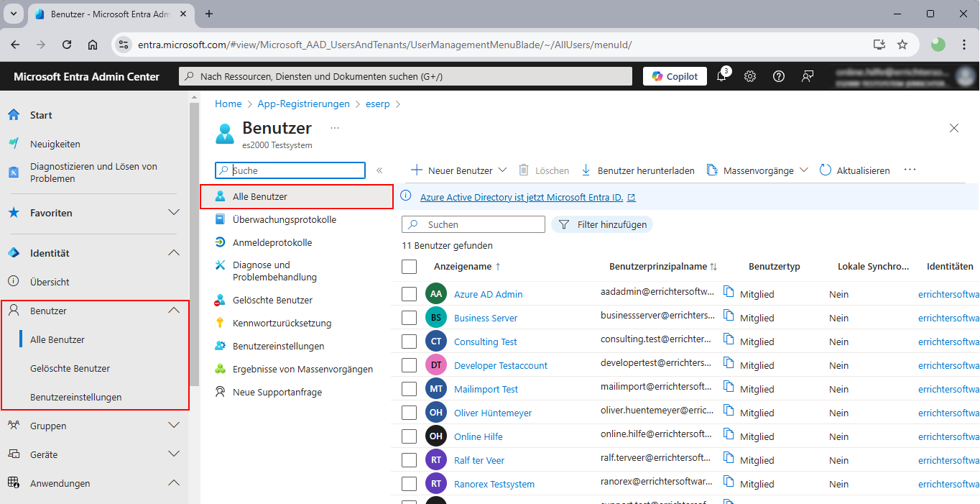Sort by Benutzerprinzipalname column

click(x=663, y=266)
